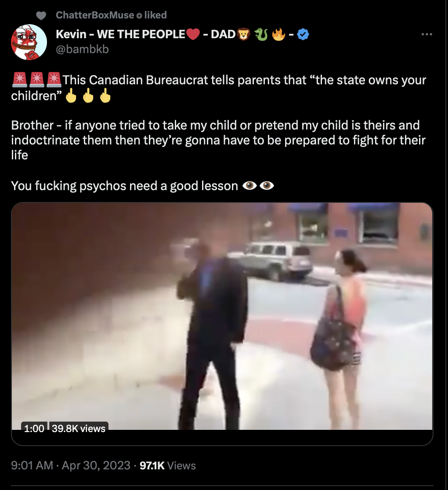
Task: Click the green dragon emoji in name
Action: coord(261,34)
